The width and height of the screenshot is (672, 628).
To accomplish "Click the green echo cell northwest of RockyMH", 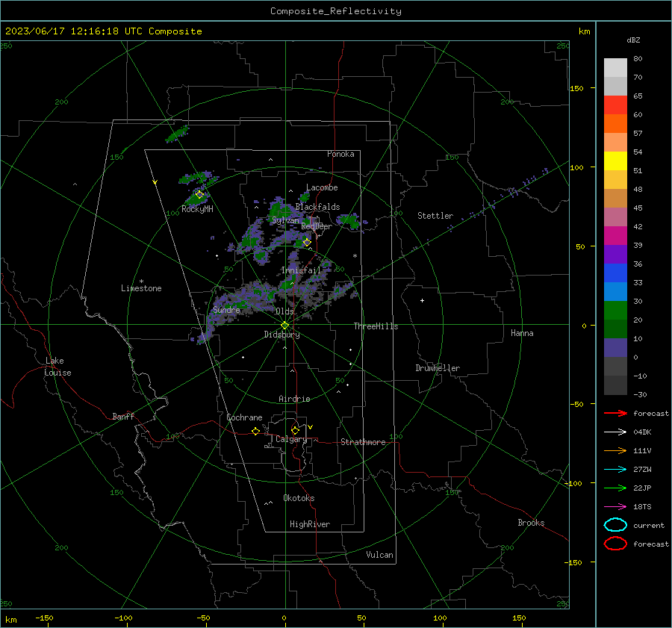I will [x=177, y=134].
